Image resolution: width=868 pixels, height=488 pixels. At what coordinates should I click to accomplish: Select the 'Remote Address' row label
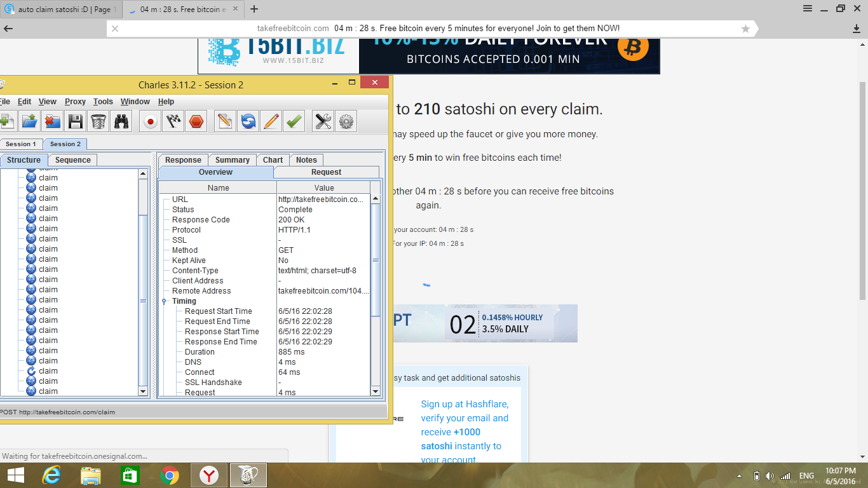[201, 291]
